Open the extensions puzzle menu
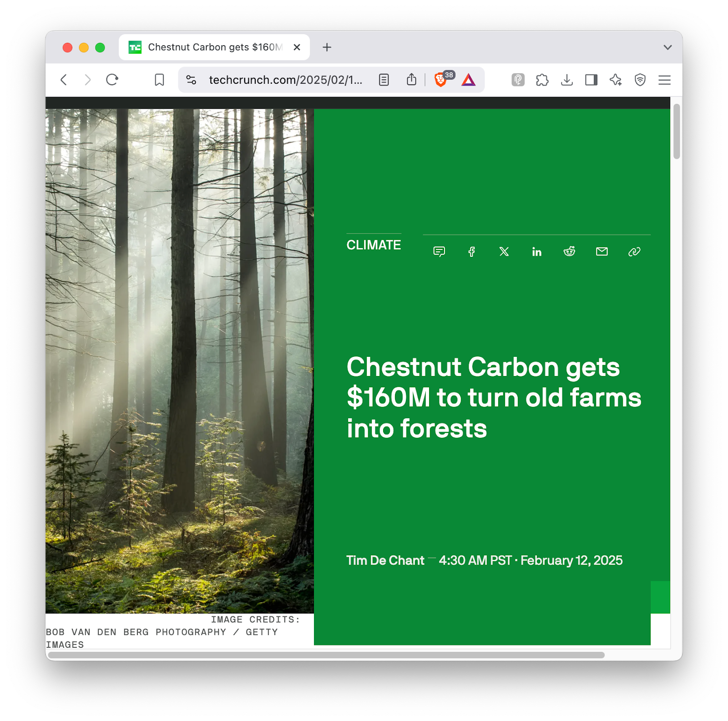 coord(542,80)
